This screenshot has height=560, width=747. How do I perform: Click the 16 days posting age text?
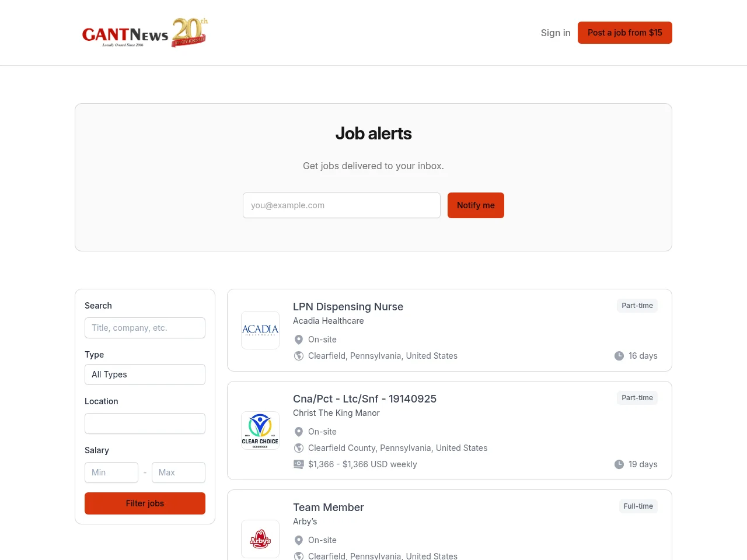coord(643,356)
